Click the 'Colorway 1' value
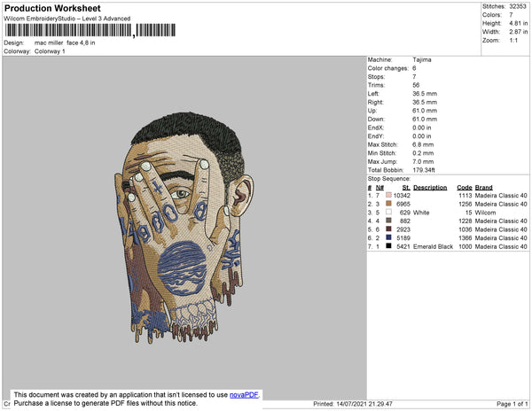532x411 pixels. 50,51
